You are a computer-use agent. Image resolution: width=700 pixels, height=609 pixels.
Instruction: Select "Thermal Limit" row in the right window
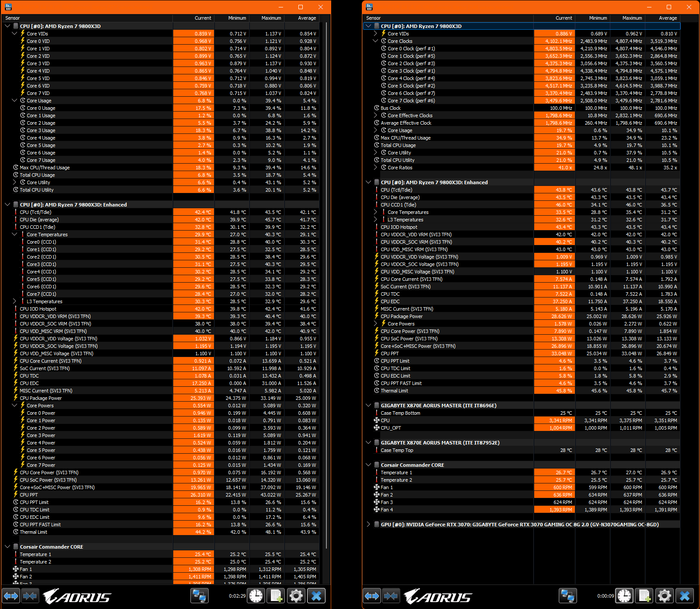pos(522,391)
